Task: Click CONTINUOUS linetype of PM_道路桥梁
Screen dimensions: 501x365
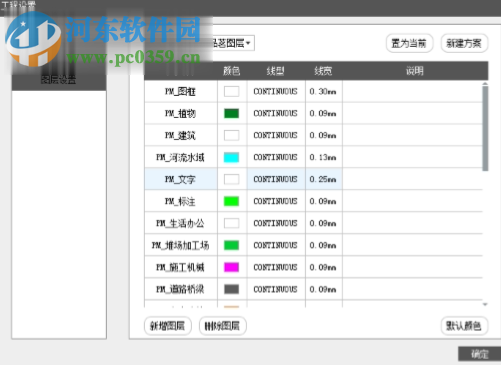Action: [276, 289]
